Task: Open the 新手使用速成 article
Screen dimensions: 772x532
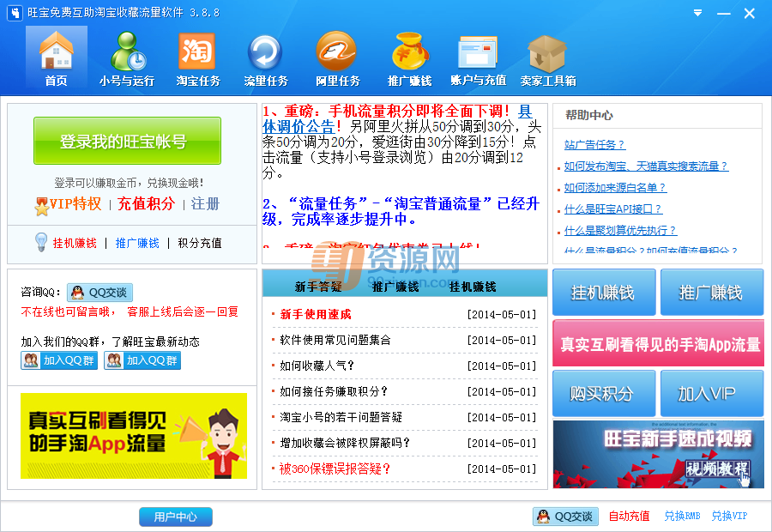Action: [316, 314]
